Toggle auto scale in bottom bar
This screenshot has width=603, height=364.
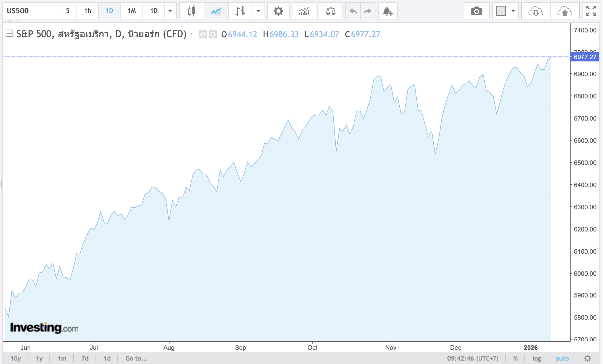pos(562,358)
